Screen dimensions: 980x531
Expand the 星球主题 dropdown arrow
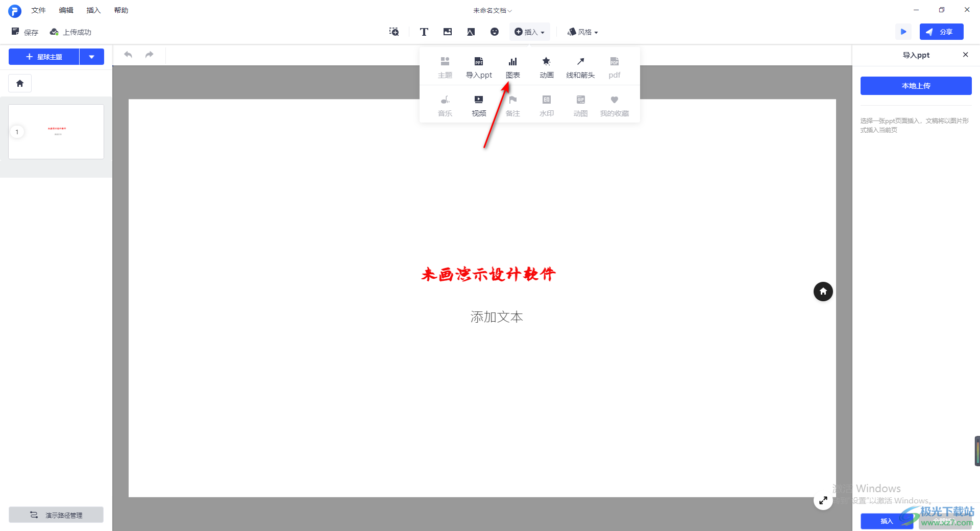pos(92,57)
